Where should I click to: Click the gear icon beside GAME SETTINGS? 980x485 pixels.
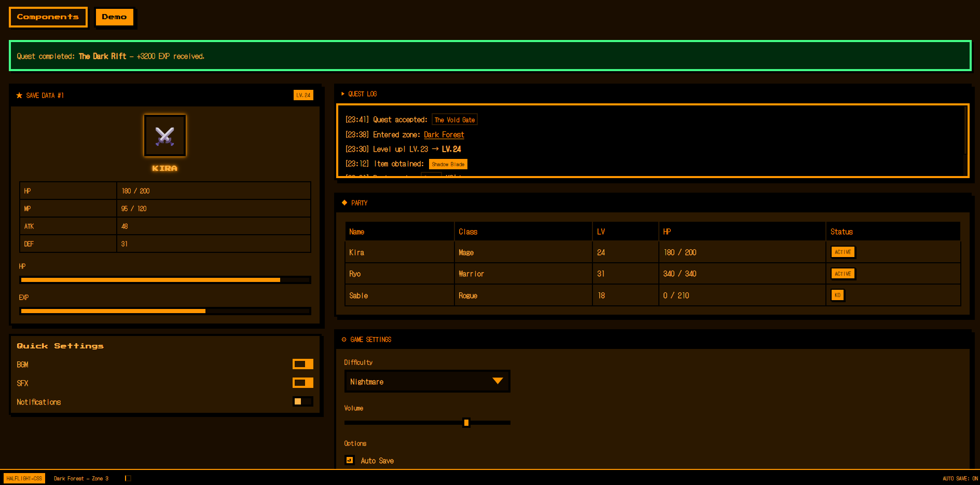344,340
